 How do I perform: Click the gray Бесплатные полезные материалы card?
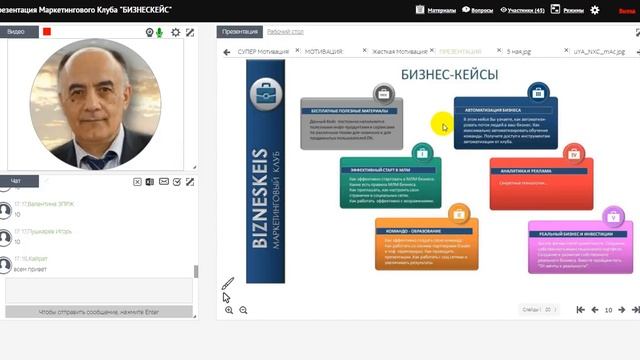coord(351,124)
